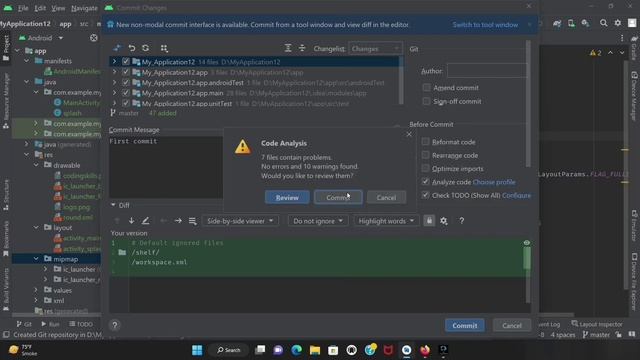The image size is (640, 360).
Task: Click the Refresh changes icon
Action: (146, 48)
